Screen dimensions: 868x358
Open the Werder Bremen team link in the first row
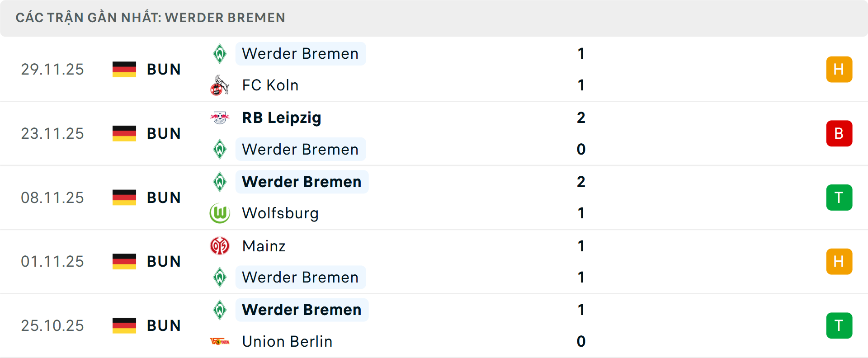300,53
